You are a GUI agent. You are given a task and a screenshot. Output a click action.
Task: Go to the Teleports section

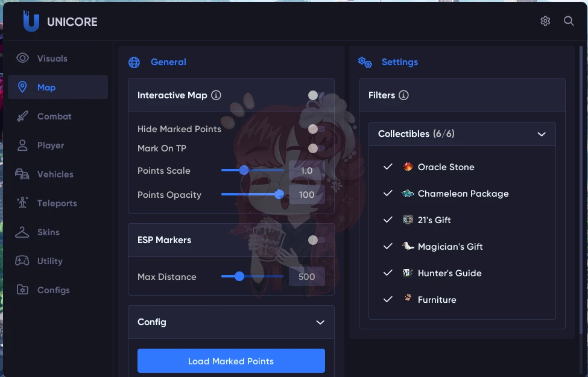[58, 203]
